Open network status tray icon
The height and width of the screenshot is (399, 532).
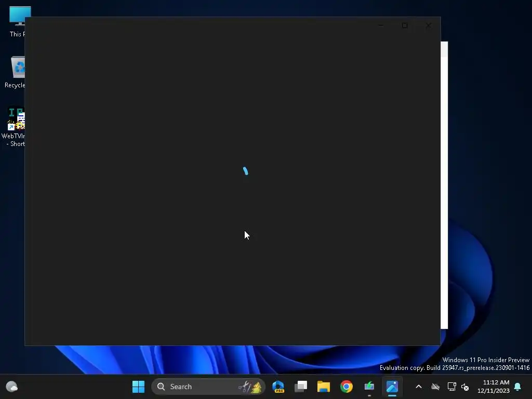[451, 387]
